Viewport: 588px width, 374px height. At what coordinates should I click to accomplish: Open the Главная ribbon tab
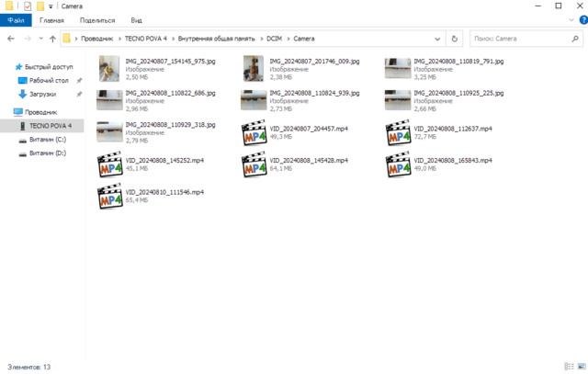51,19
